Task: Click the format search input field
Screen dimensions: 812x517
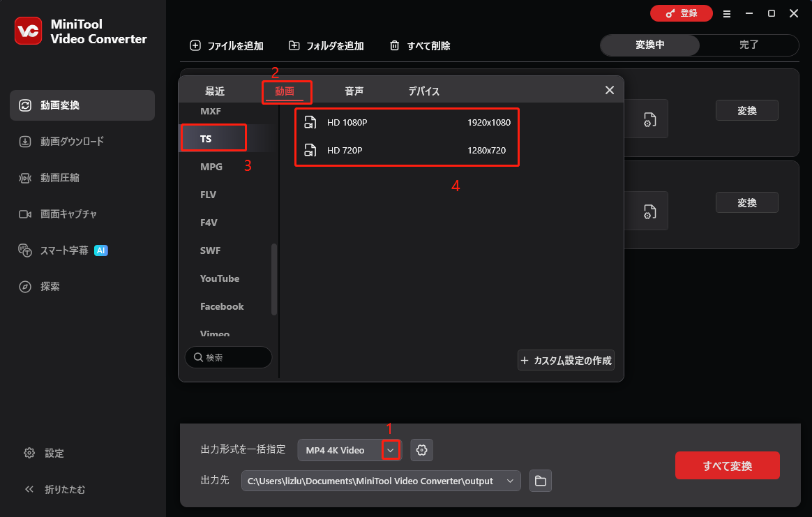Action: click(x=228, y=357)
